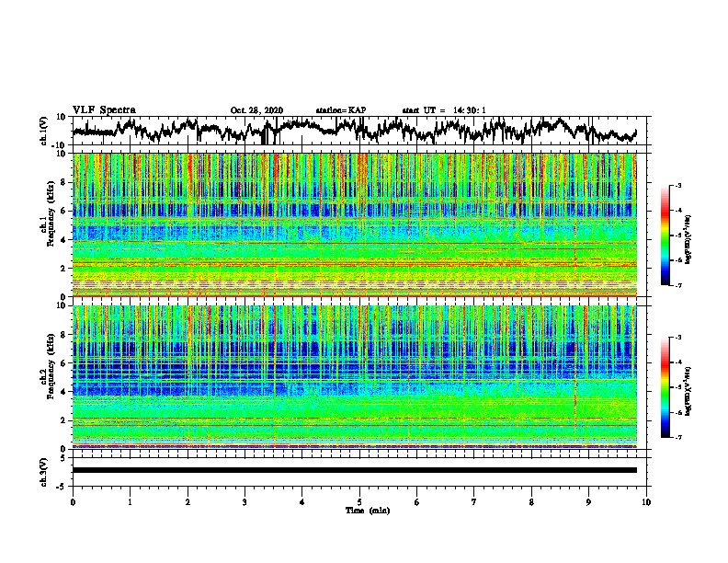728x563 pixels.
Task: Click tick label "10" on Time axis
Action: [646, 502]
